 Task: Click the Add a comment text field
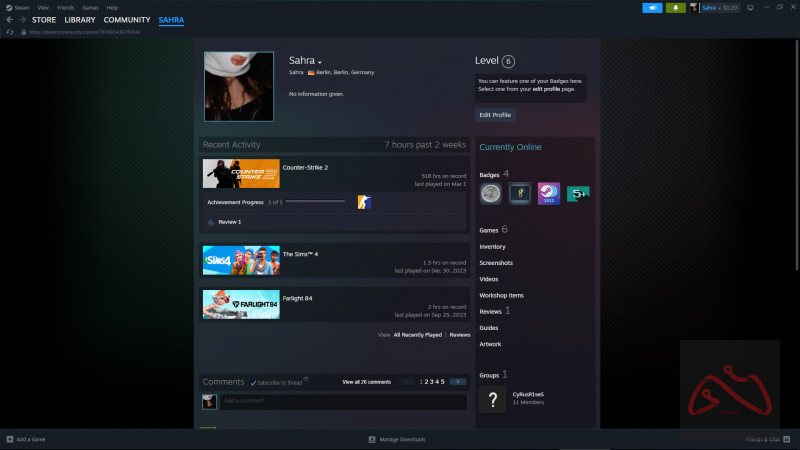[342, 401]
